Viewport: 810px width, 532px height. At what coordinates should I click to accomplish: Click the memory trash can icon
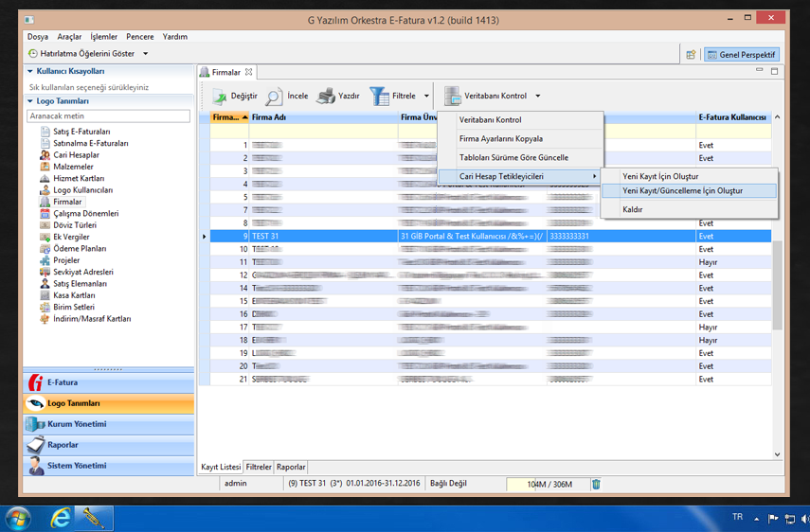coord(596,484)
